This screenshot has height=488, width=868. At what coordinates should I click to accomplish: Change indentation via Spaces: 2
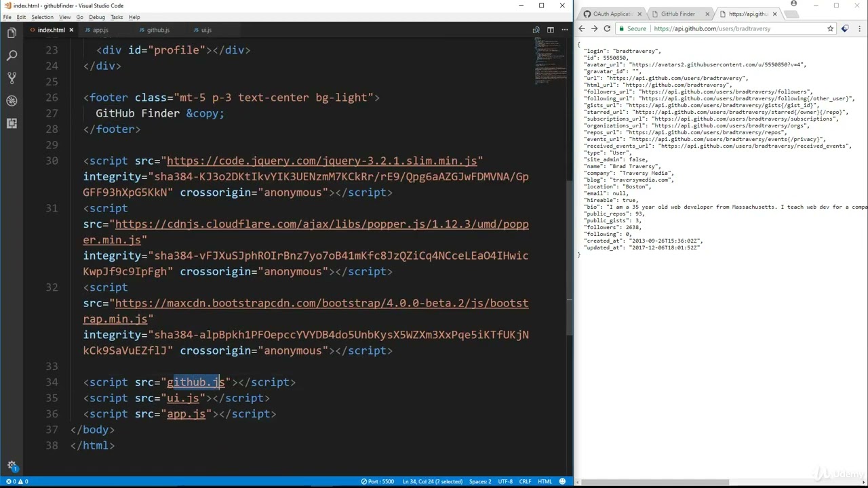coord(479,481)
